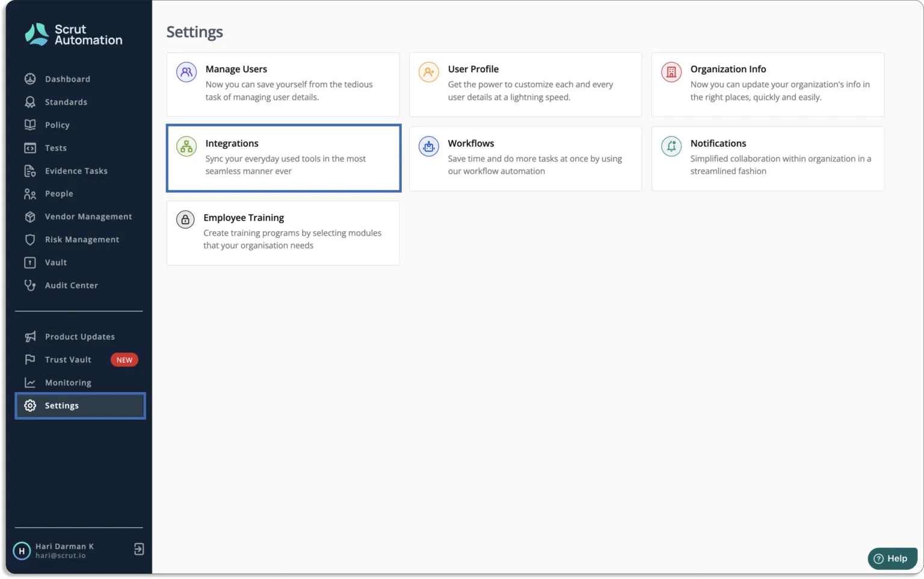Screen dimensions: 924x579
Task: Click 'Now you can update your organization's' description
Action: 780,91
